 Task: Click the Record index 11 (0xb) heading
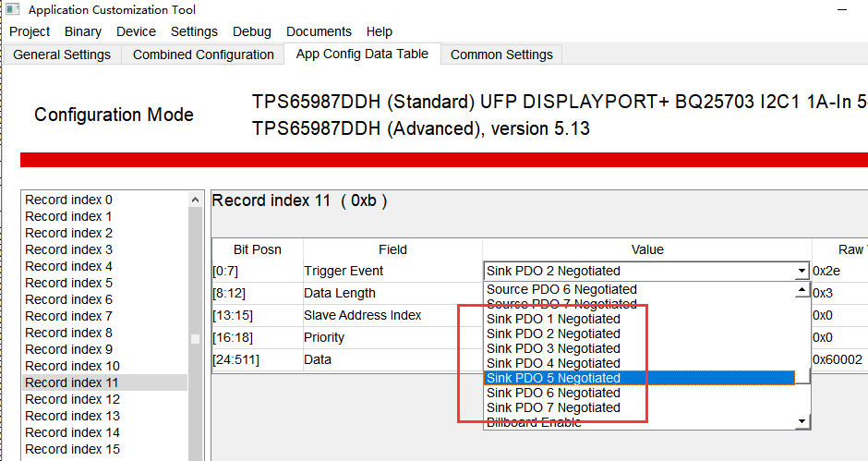299,200
